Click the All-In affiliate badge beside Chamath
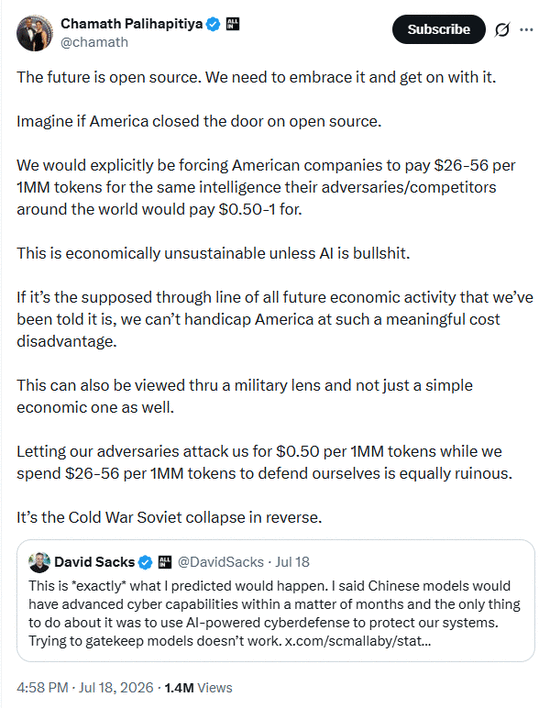Viewport: 550px width, 708px height. point(233,24)
